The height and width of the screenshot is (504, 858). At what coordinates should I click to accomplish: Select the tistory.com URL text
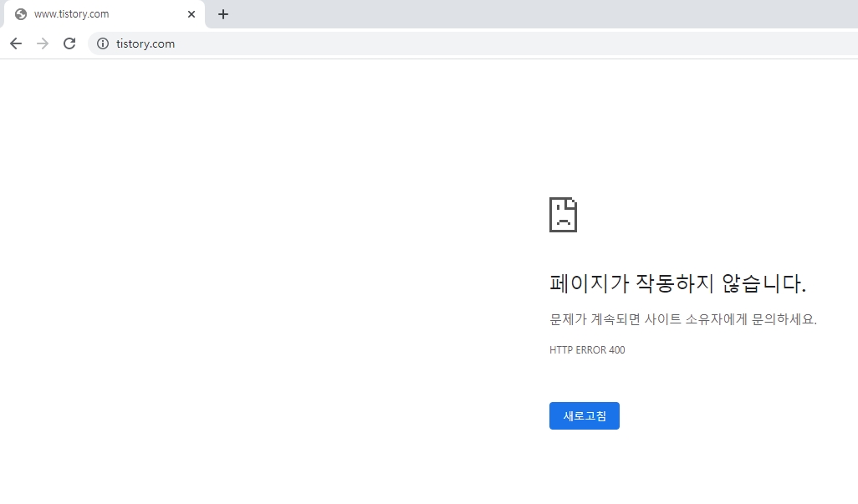tap(146, 43)
